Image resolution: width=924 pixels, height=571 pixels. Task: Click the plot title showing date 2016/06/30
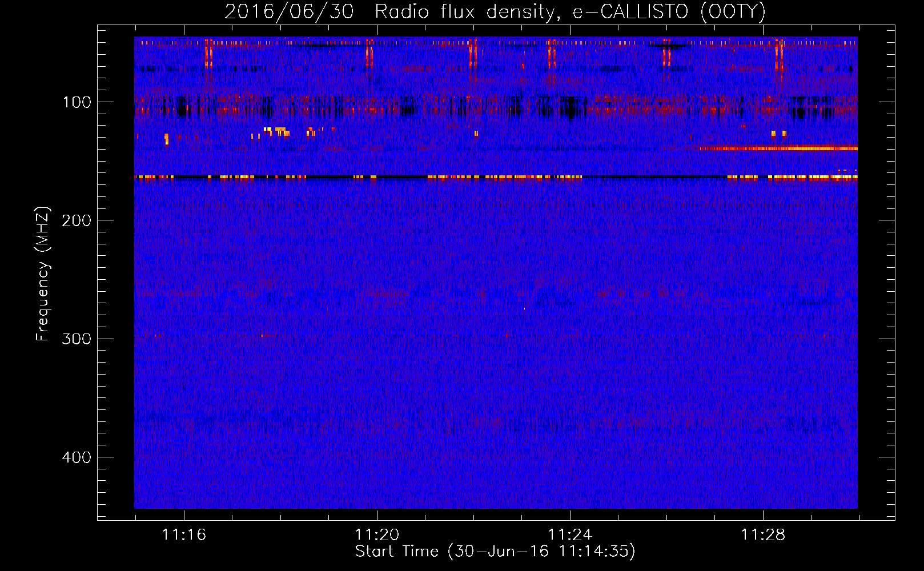coord(495,11)
